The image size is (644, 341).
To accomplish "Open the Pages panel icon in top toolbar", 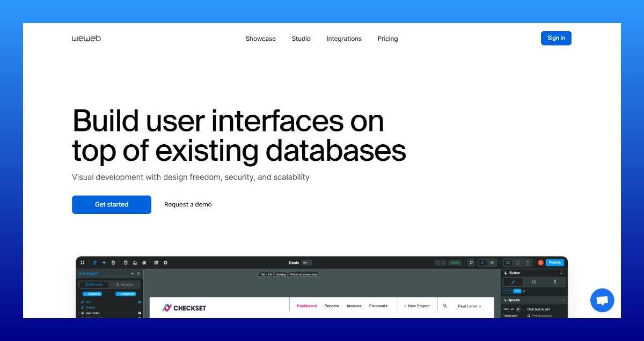I will coord(113,263).
